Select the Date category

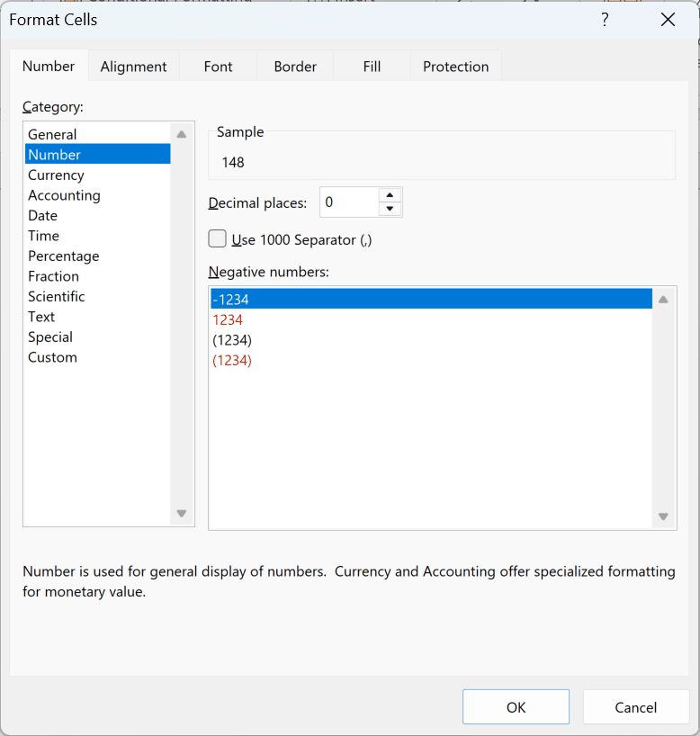click(x=98, y=215)
